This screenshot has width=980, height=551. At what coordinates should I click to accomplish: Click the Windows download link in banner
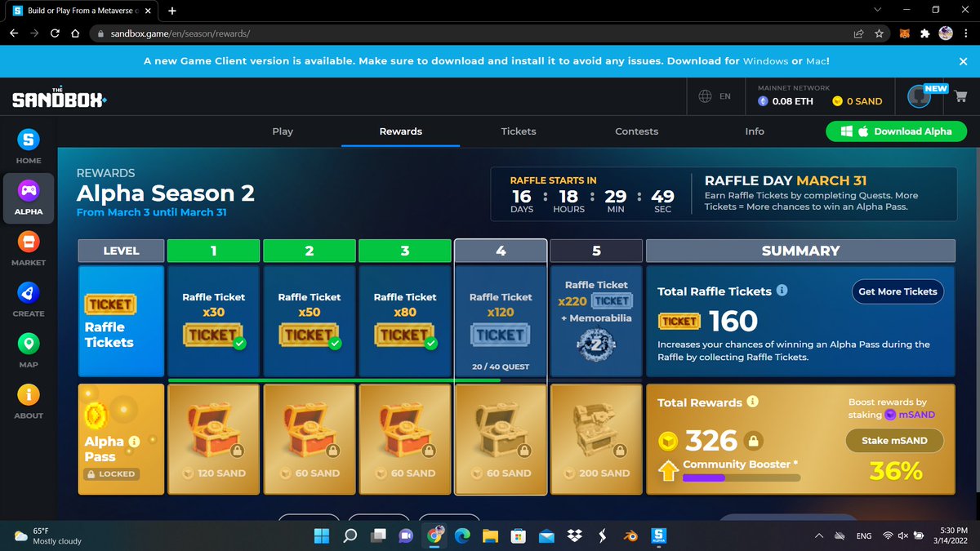pyautogui.click(x=764, y=61)
